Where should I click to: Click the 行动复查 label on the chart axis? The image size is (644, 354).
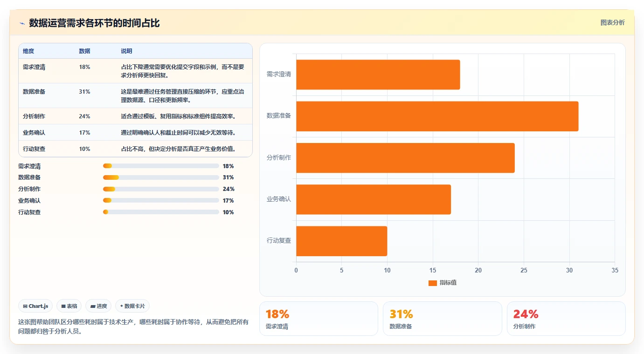click(279, 241)
